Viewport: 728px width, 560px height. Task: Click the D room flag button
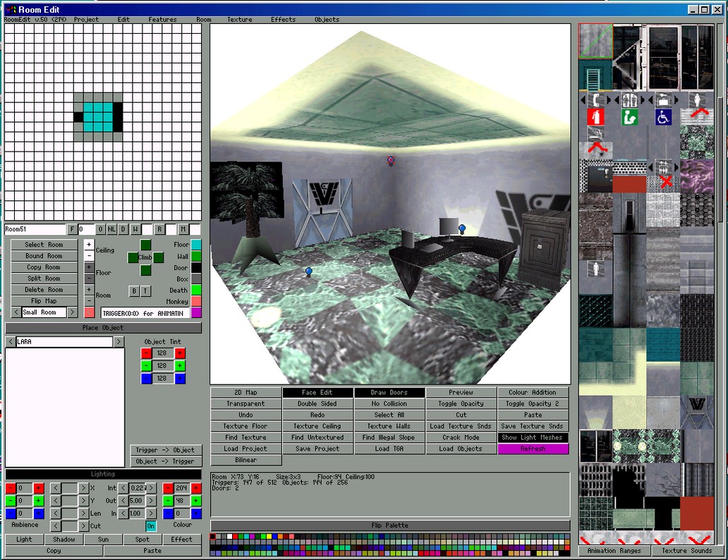click(123, 229)
